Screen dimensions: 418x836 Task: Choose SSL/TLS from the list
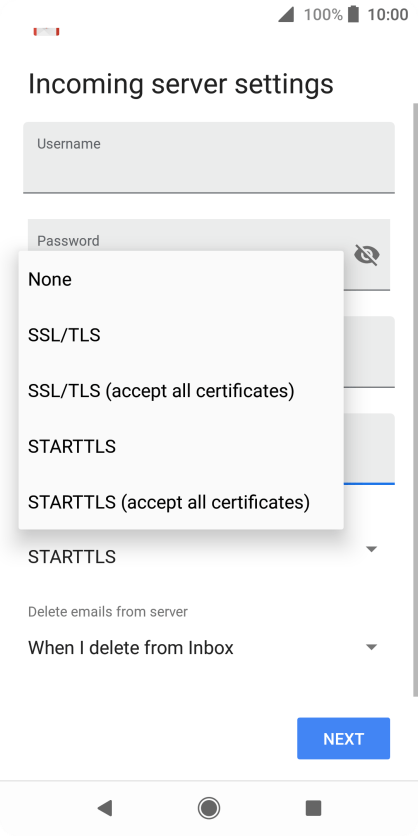(x=181, y=335)
